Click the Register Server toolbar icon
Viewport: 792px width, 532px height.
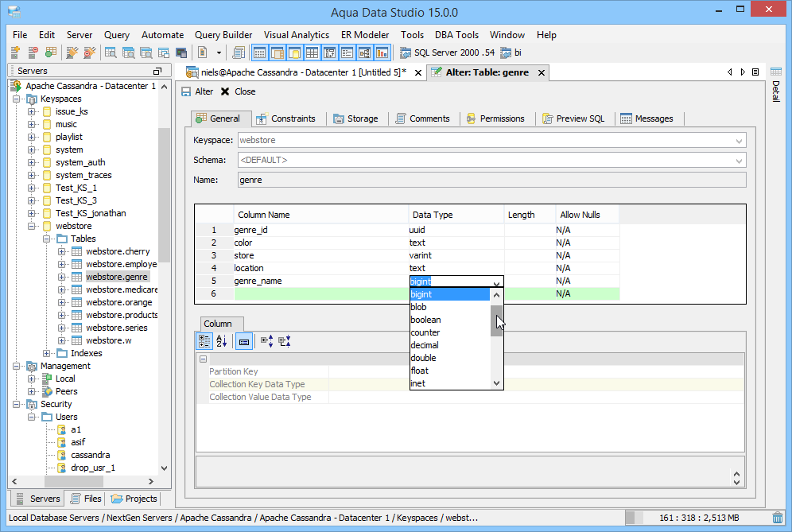tap(15, 52)
